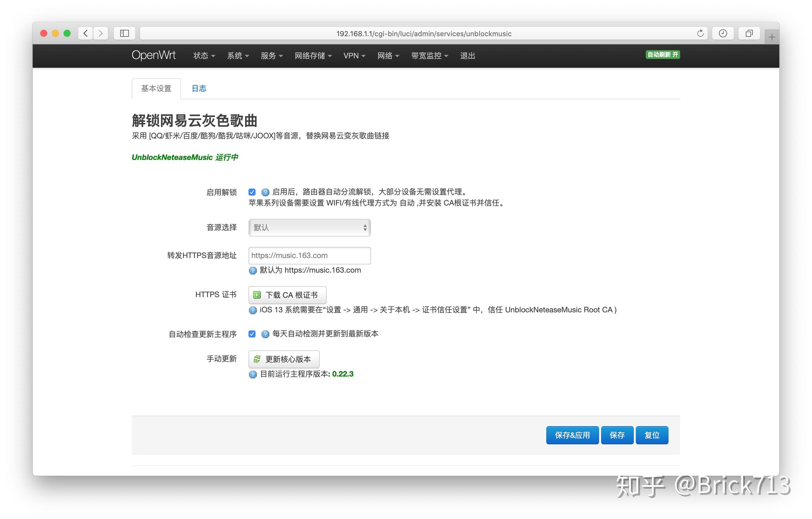Viewport: 812px width, 519px height.
Task: Click help icon beside 启用解锁 description
Action: [x=265, y=192]
